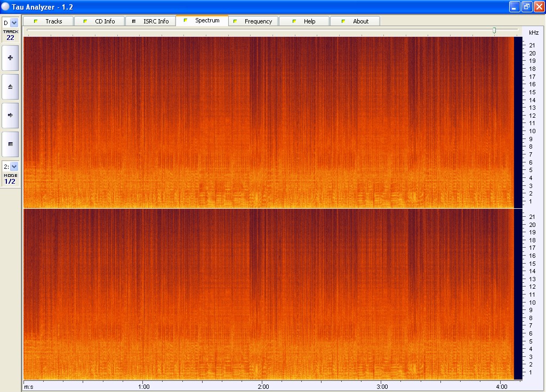This screenshot has height=392, width=546.
Task: Go to the Frequency tab
Action: pyautogui.click(x=253, y=21)
